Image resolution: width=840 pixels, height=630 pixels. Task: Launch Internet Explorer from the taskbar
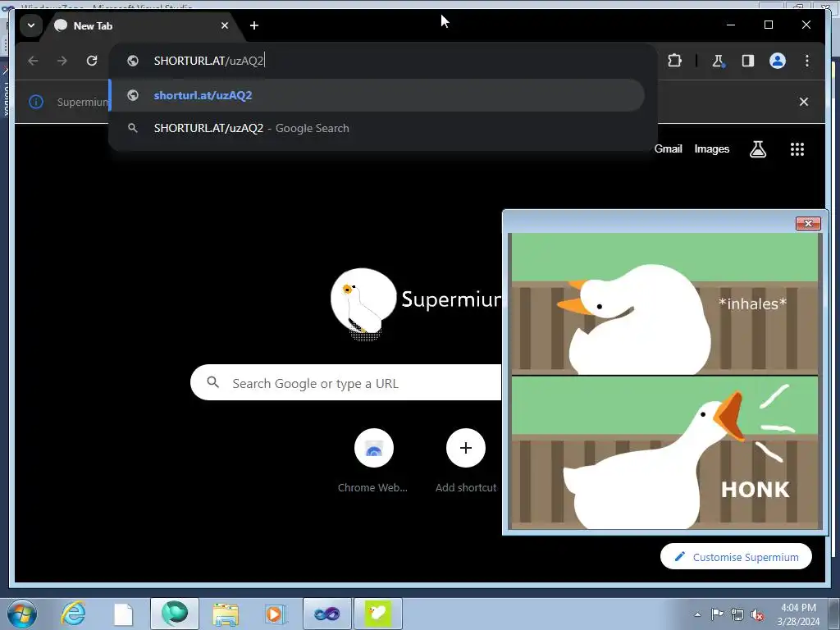coord(73,614)
